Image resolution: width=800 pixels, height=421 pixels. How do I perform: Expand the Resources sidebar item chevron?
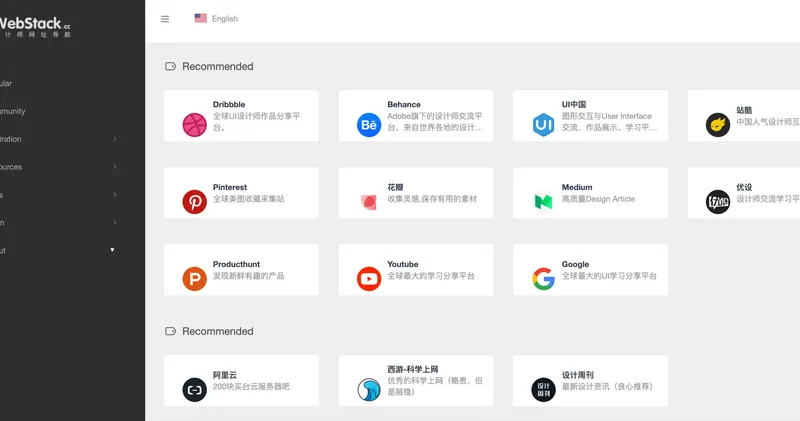114,167
